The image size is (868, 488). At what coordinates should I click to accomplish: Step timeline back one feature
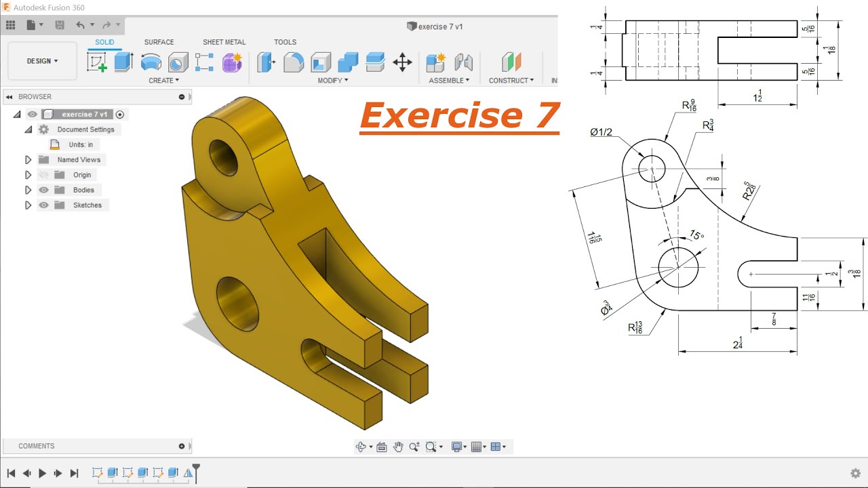click(x=26, y=473)
